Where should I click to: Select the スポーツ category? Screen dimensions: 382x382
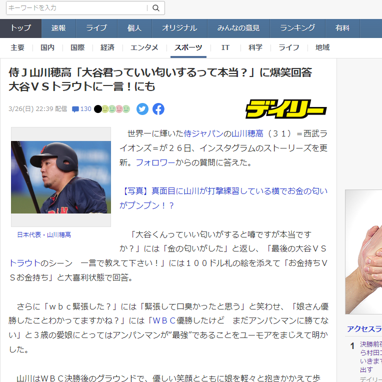[x=188, y=48]
